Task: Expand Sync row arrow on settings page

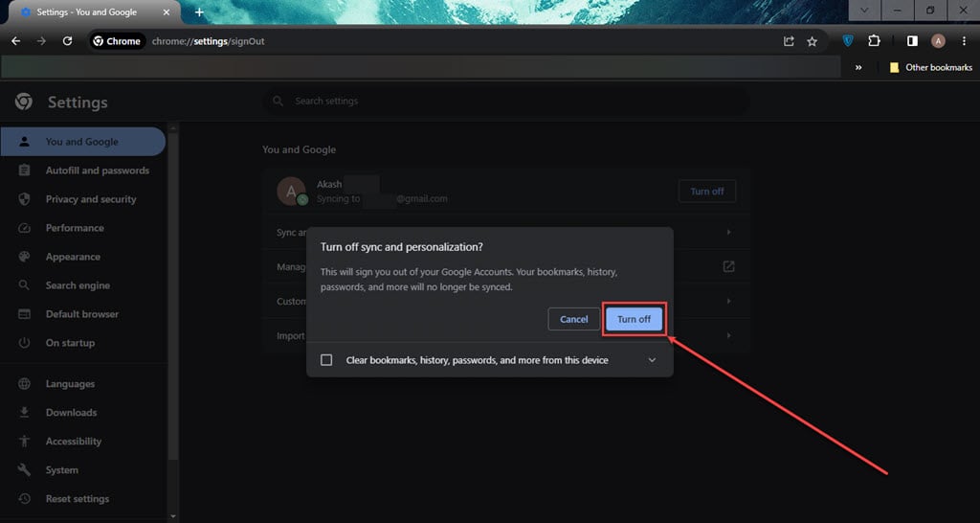Action: 728,232
